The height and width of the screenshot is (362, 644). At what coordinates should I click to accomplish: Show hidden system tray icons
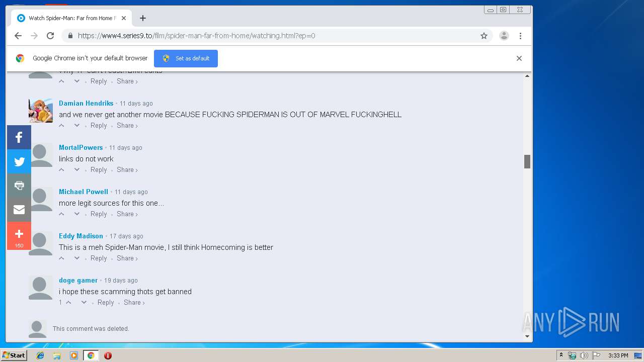(x=561, y=355)
